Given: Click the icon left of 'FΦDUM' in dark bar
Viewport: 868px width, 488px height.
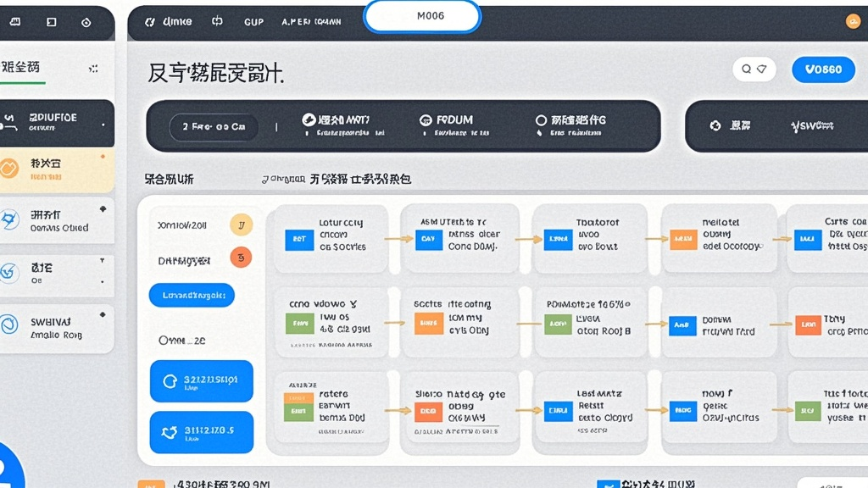Looking at the screenshot, I should pyautogui.click(x=426, y=120).
